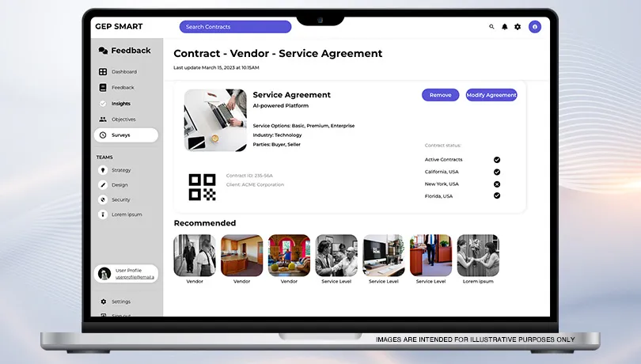Click the Remove button
Image resolution: width=641 pixels, height=364 pixels.
click(x=440, y=95)
